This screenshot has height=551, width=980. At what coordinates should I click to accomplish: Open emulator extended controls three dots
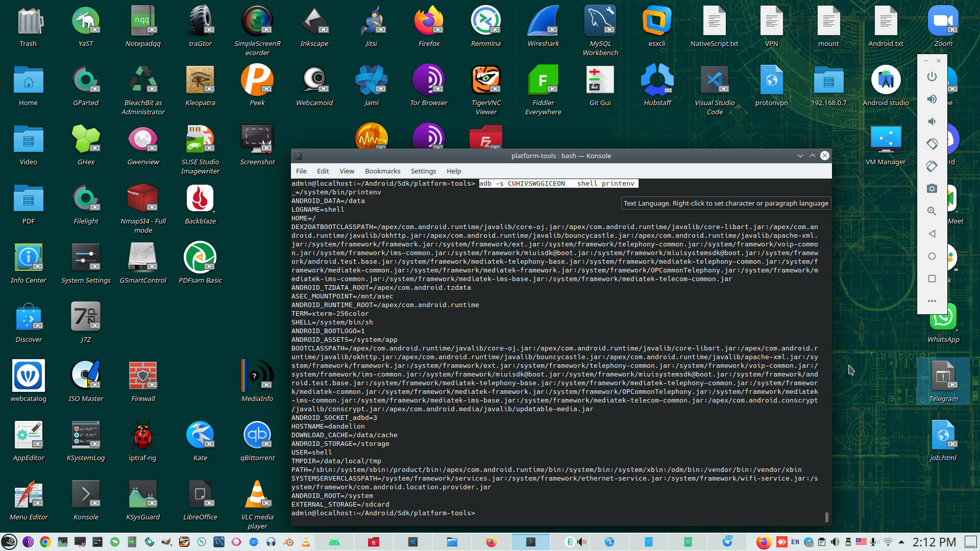tap(932, 301)
